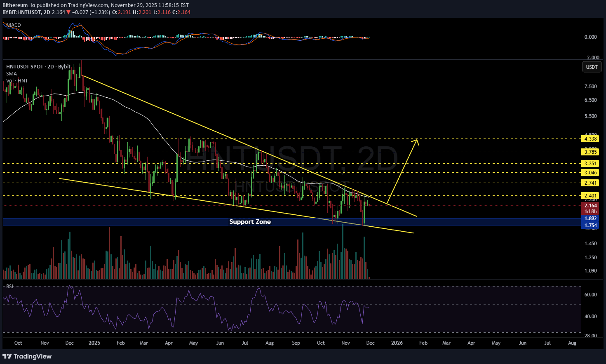Toggle the MACD indicator label
606x364 pixels.
pos(13,25)
